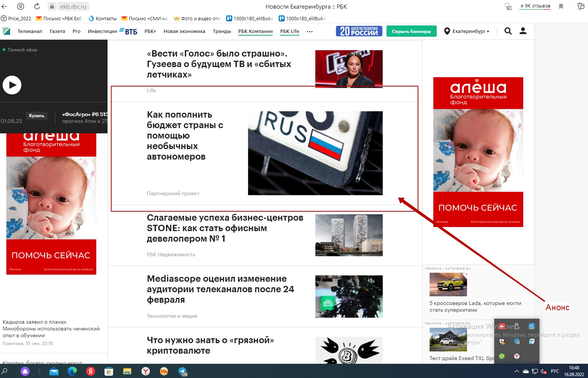
Task: Open the STONE business centers article headline
Action: (225, 228)
